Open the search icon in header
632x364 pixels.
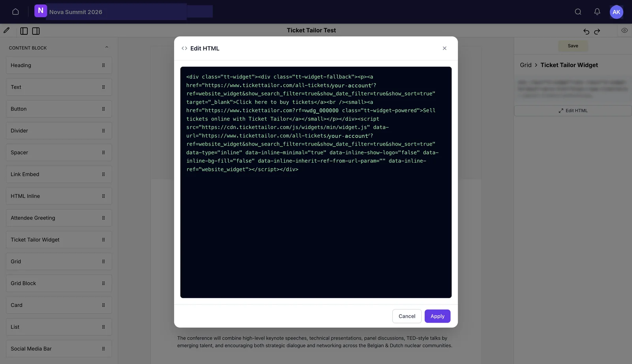coord(578,12)
